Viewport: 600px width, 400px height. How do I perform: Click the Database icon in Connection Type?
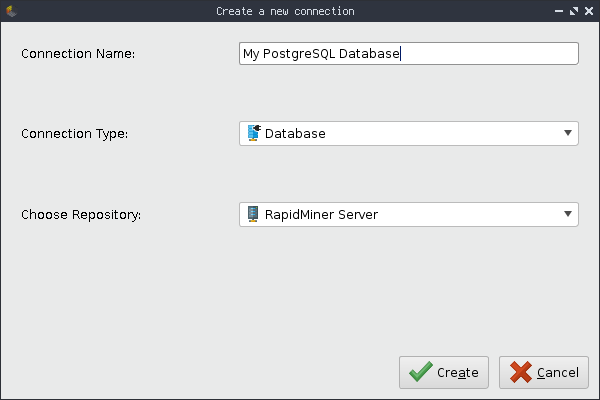[x=253, y=133]
